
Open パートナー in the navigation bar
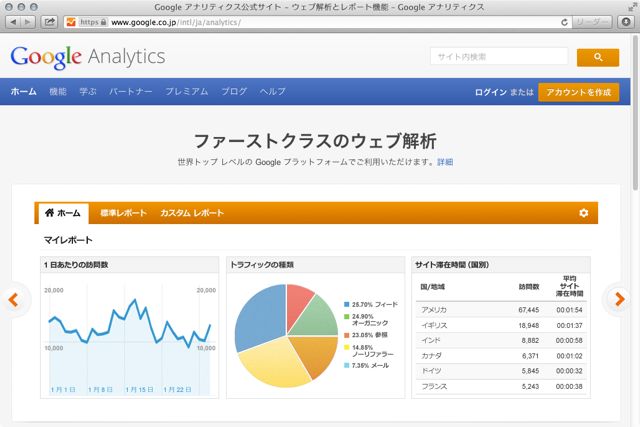[x=131, y=91]
